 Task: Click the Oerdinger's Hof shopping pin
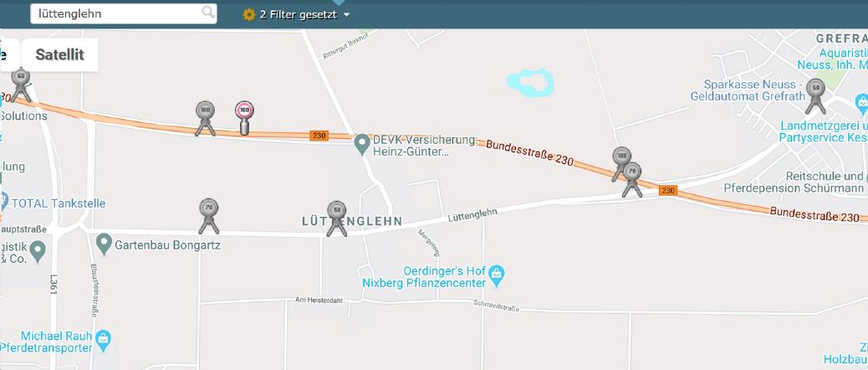tap(497, 275)
